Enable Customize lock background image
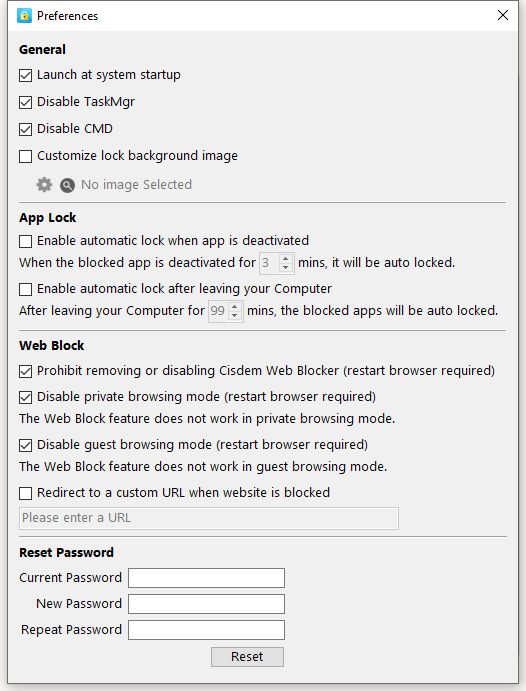This screenshot has height=691, width=526. click(26, 156)
